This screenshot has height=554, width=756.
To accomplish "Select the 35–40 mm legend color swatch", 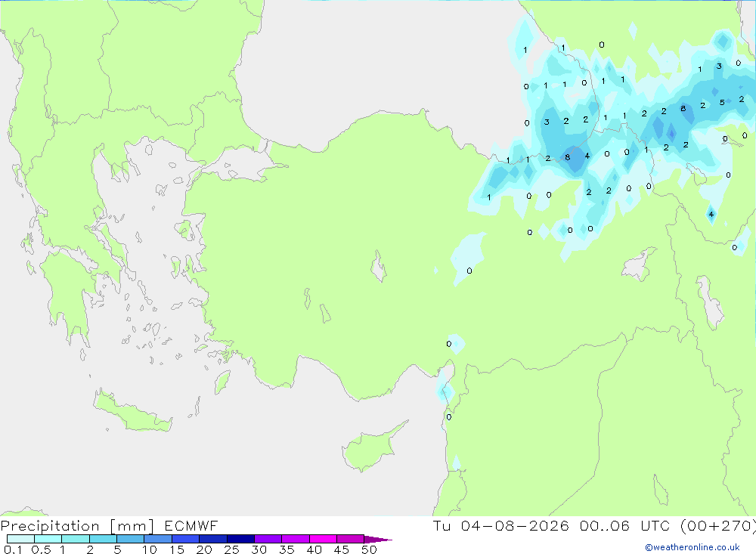I will (296, 539).
